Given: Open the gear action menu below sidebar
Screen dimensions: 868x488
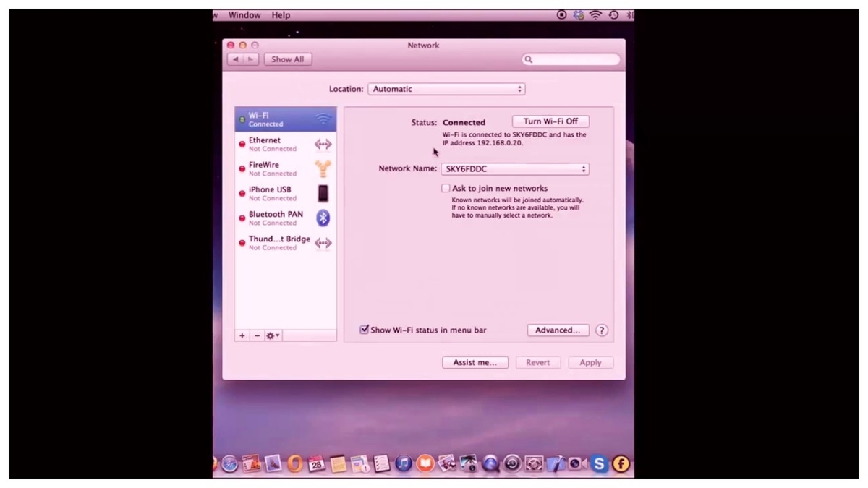Looking at the screenshot, I should [x=272, y=335].
